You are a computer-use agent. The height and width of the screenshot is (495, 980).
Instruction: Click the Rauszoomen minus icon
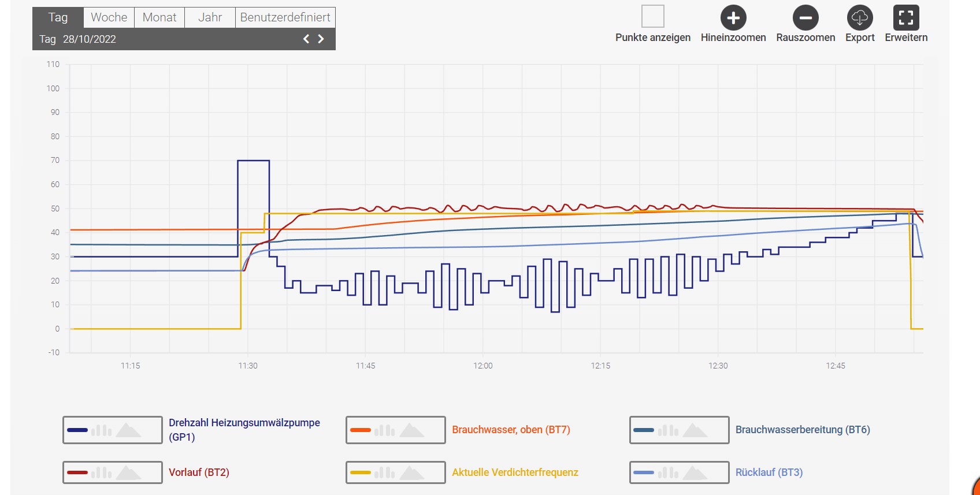tap(805, 18)
